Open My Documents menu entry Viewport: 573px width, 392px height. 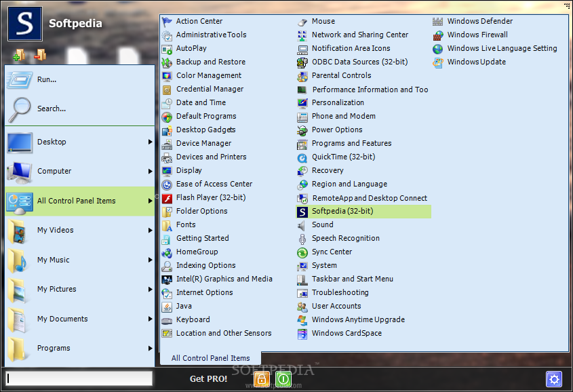(x=62, y=319)
